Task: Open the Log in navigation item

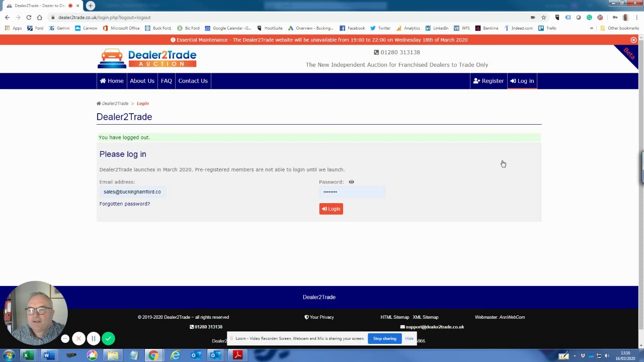Action: (x=522, y=81)
